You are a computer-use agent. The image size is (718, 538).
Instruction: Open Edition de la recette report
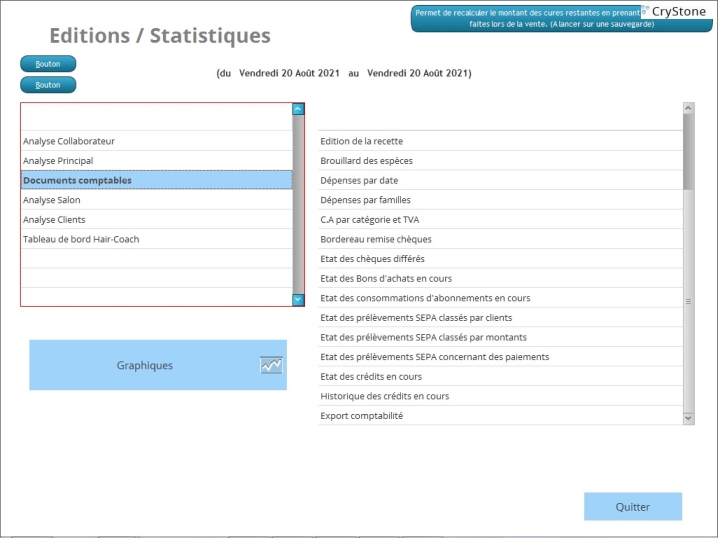[x=500, y=141]
